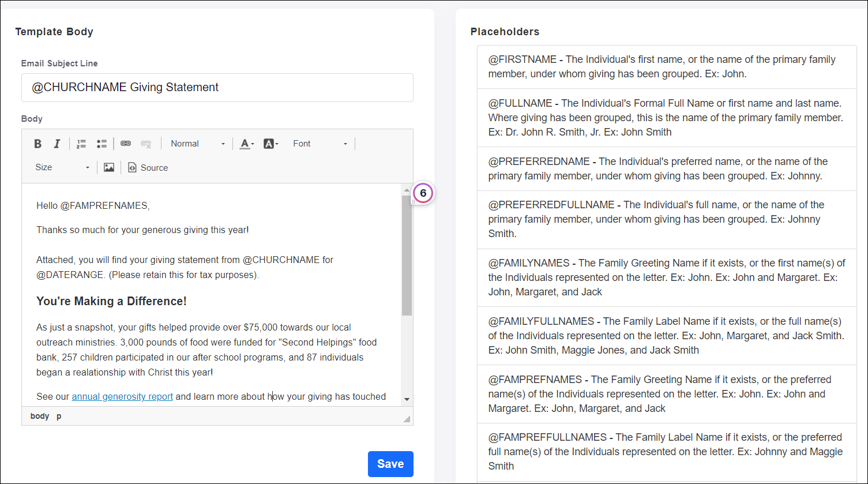Switch to Source view of the email body
Screen dimensions: 868x484
click(x=148, y=167)
